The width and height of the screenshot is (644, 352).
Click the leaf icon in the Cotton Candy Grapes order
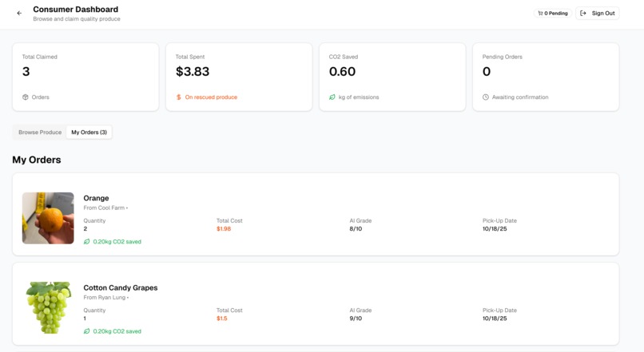tap(86, 331)
